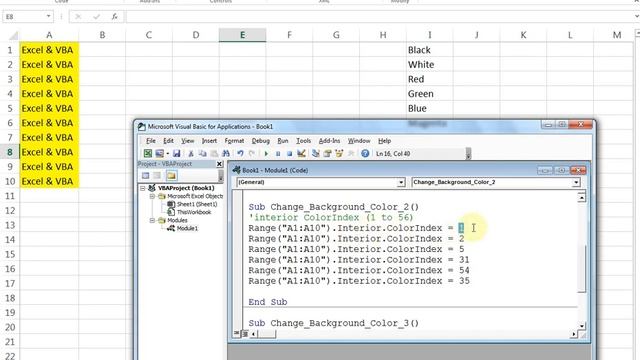Click the code window vertical scrollbar down arrow
The width and height of the screenshot is (640, 360).
(582, 326)
